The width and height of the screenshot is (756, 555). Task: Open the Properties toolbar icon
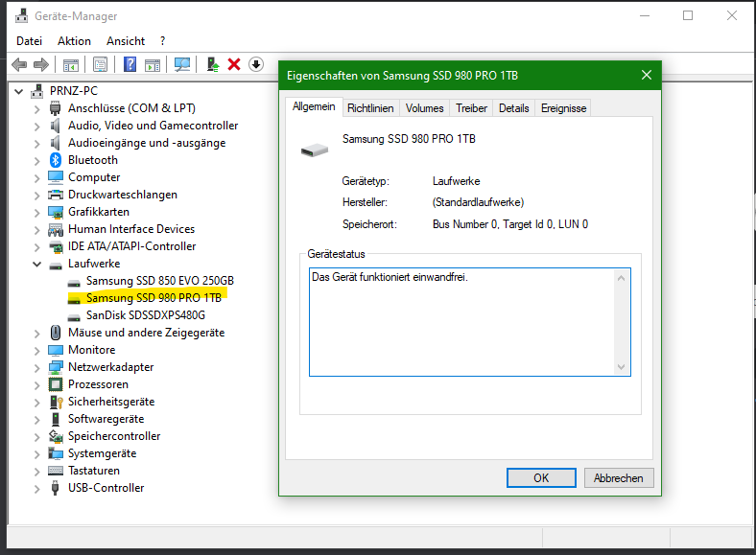coord(100,64)
